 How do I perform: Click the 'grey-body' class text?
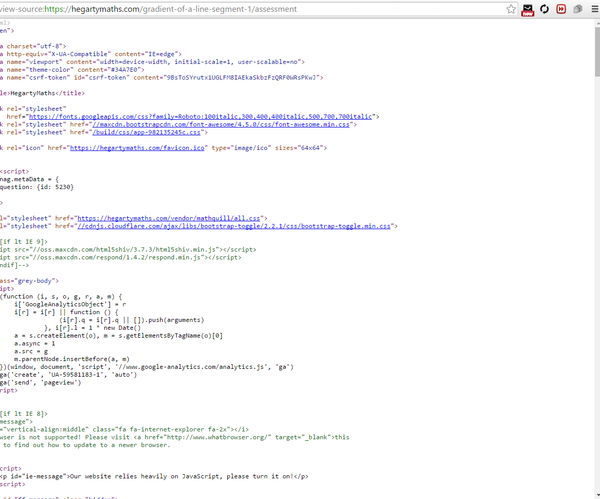[34, 281]
